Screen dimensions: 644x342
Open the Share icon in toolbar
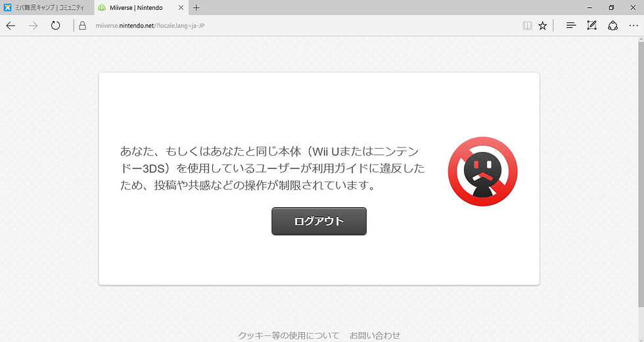pyautogui.click(x=612, y=26)
